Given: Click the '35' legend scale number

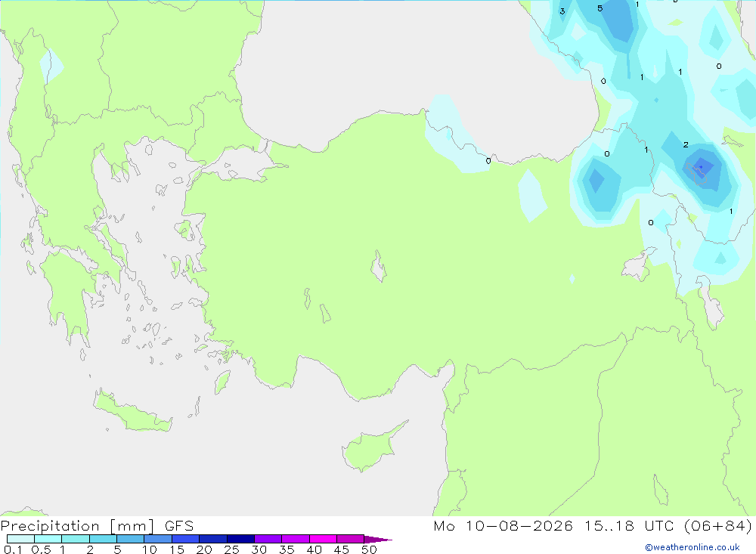Looking at the screenshot, I should point(287,549).
